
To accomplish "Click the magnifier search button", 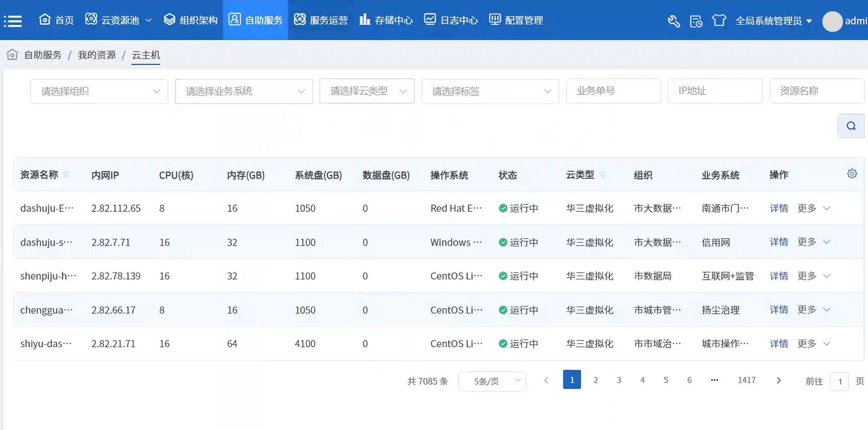I will point(851,126).
